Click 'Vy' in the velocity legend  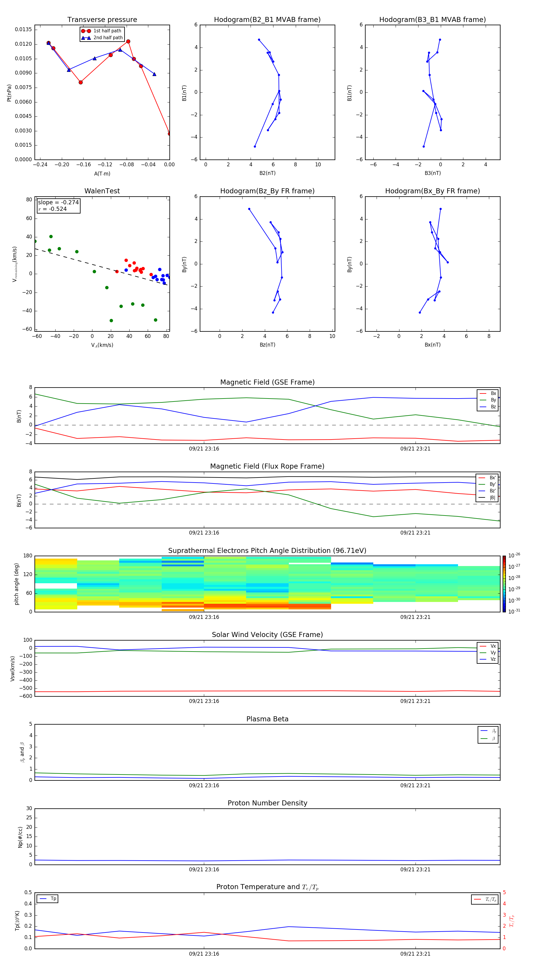[488, 652]
